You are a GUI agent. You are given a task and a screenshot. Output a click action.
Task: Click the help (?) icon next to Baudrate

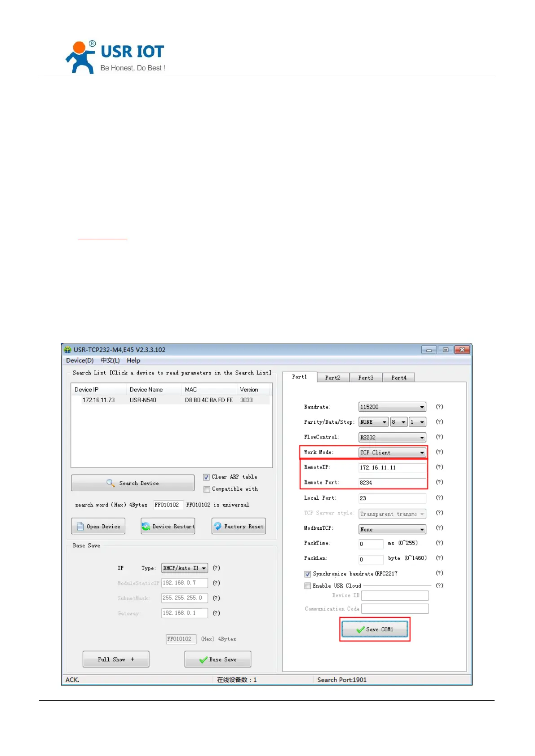(x=439, y=407)
